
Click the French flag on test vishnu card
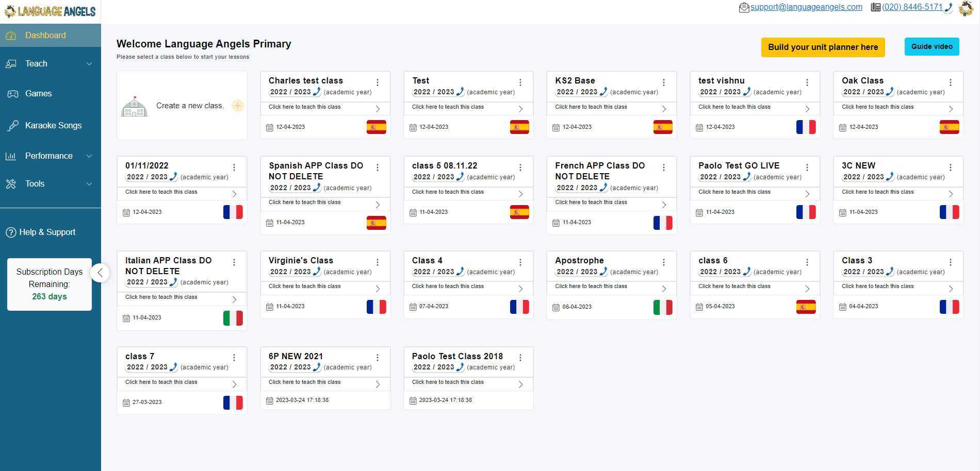pyautogui.click(x=806, y=127)
